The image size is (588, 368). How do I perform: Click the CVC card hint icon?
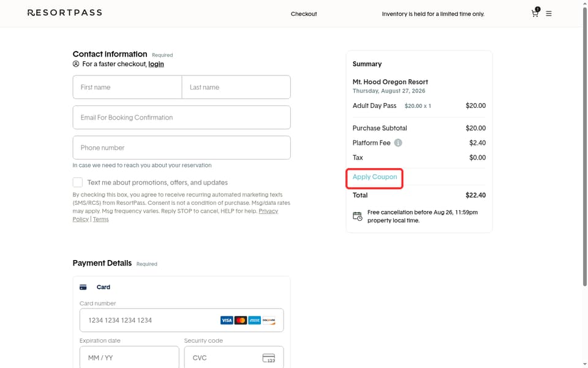[x=268, y=358]
